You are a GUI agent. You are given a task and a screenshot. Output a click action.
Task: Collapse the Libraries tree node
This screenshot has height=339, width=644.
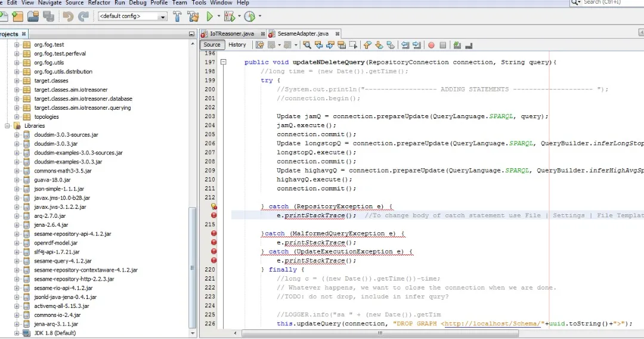click(x=8, y=126)
